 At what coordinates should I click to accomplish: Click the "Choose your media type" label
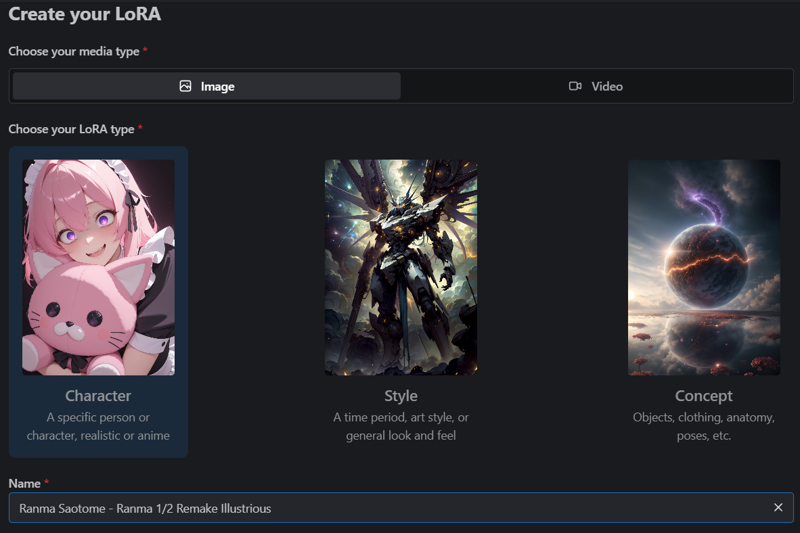point(74,52)
